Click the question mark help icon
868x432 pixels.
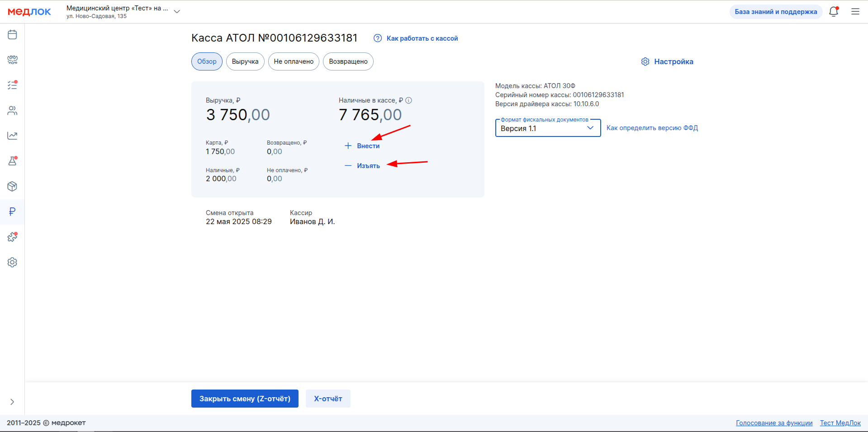click(x=378, y=38)
